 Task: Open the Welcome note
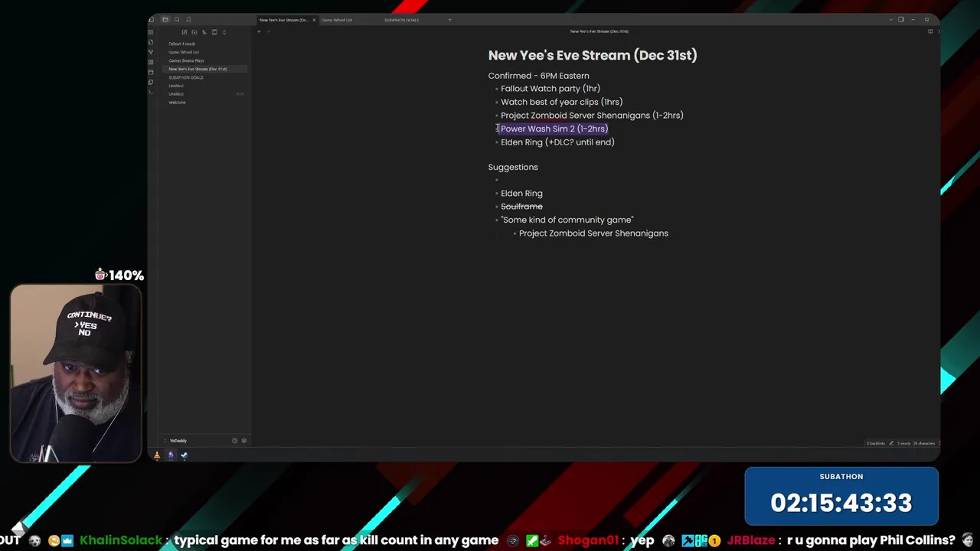tap(177, 103)
